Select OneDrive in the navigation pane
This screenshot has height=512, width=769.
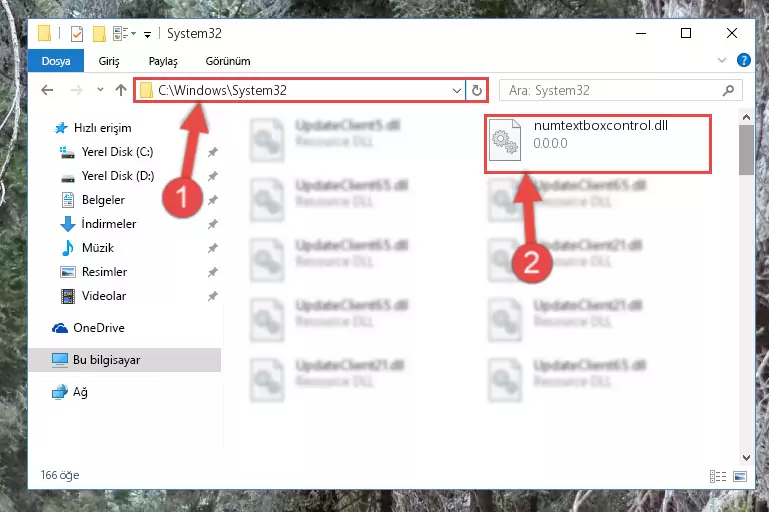click(88, 328)
